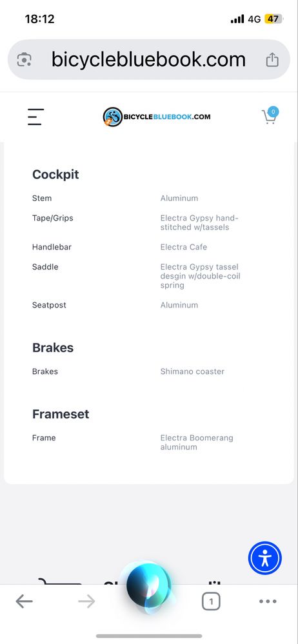298x644 pixels.
Task: Select the Shimano coaster brake value
Action: coord(192,371)
